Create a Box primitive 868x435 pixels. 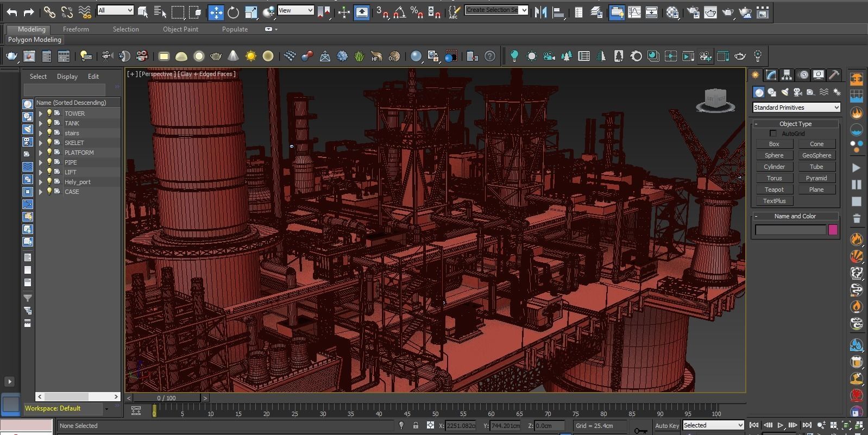pyautogui.click(x=775, y=144)
